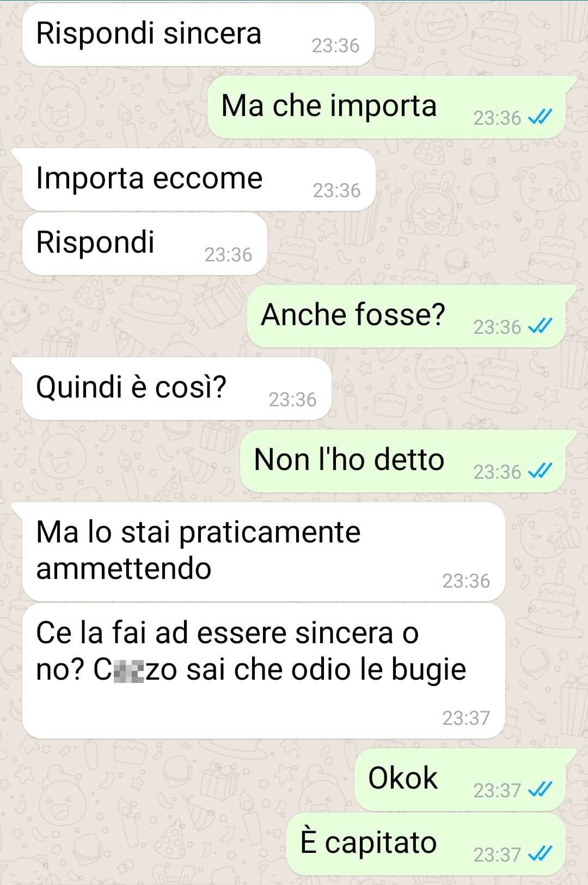Tap the double check marks beside "Anche fosse?"
This screenshot has height=885, width=588.
pyautogui.click(x=541, y=326)
